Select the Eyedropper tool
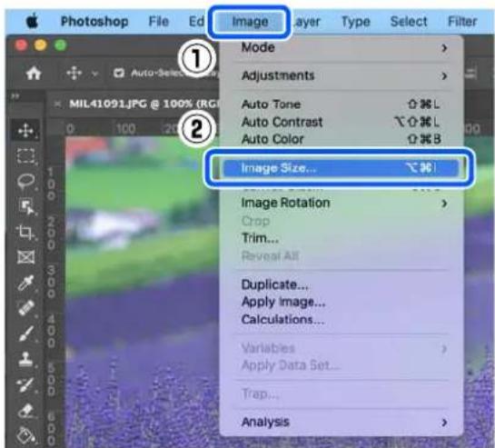The image size is (495, 448). pyautogui.click(x=25, y=283)
